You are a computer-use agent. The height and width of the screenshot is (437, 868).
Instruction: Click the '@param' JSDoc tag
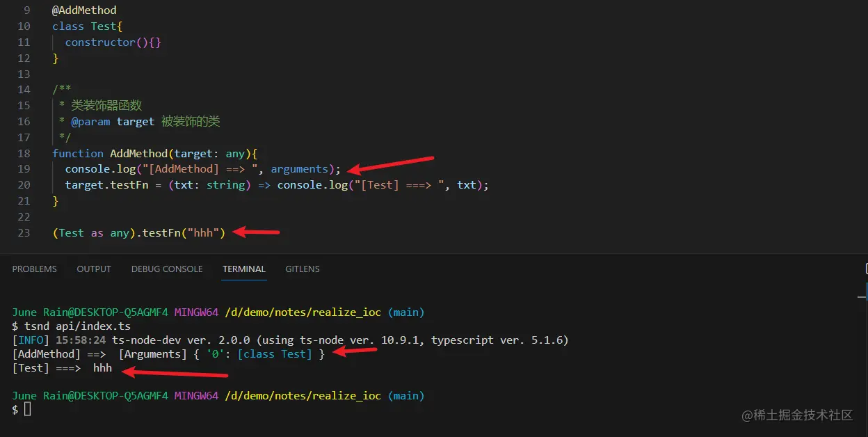[90, 121]
